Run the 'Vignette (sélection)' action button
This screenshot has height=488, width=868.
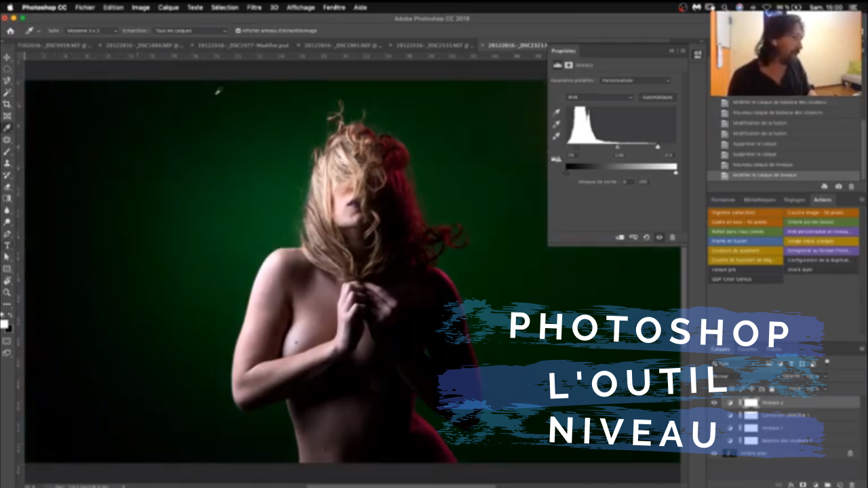[745, 213]
